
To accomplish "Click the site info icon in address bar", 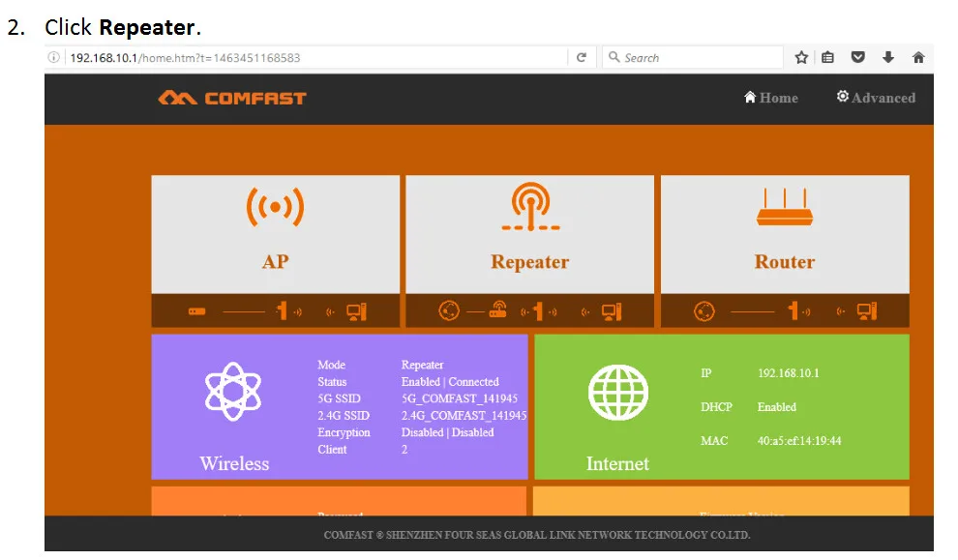I will tap(54, 57).
